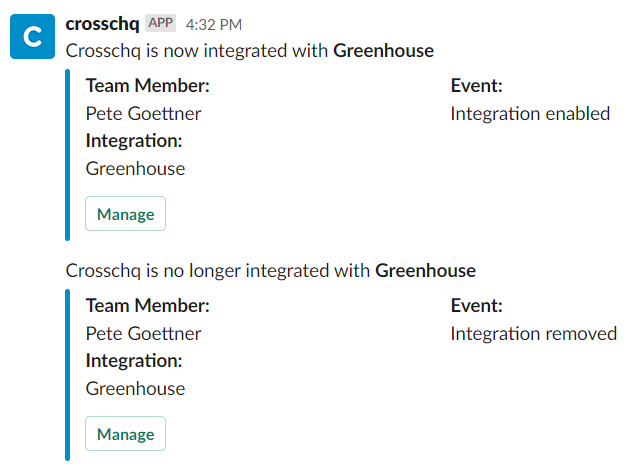Viewport: 634px width, 466px height.
Task: Click the blue bar of the removed attachment
Action: (68, 375)
